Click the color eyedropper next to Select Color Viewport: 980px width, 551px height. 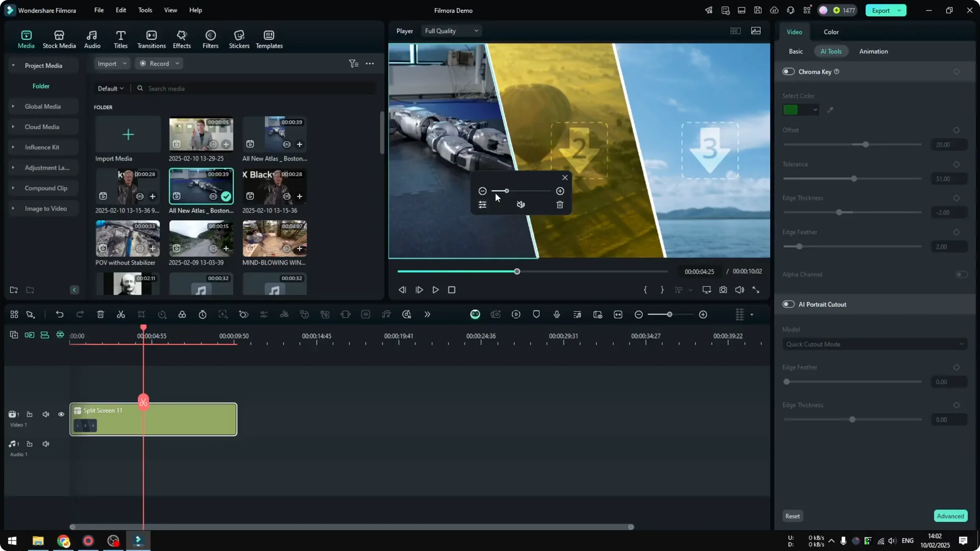click(x=830, y=110)
